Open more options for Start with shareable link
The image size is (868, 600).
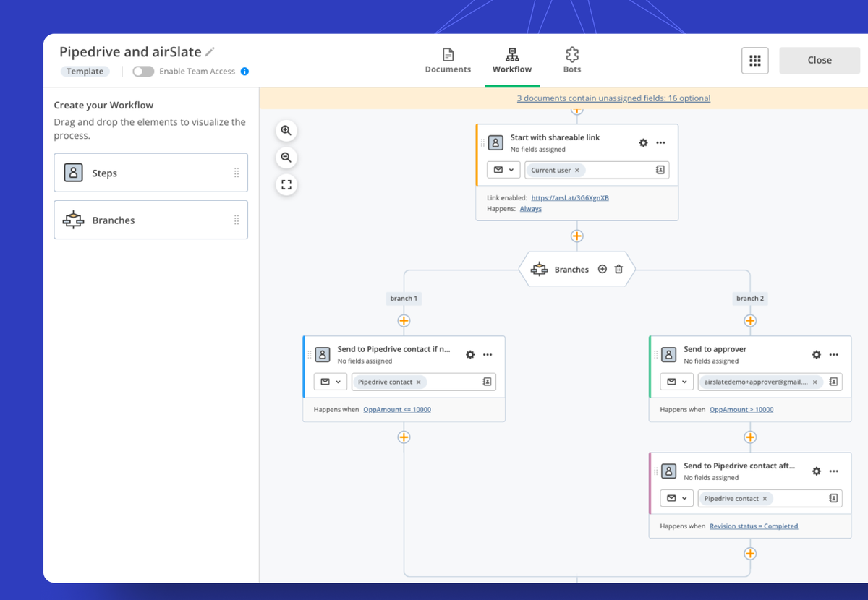pos(660,143)
